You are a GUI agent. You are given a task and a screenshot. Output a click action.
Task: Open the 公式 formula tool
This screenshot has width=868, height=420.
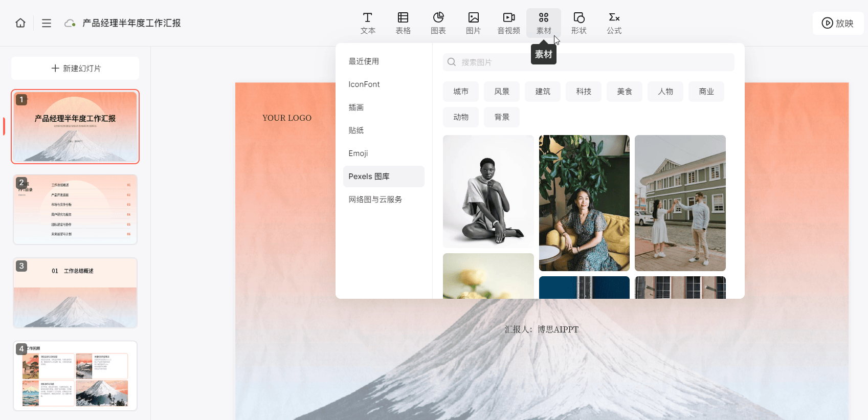coord(614,23)
